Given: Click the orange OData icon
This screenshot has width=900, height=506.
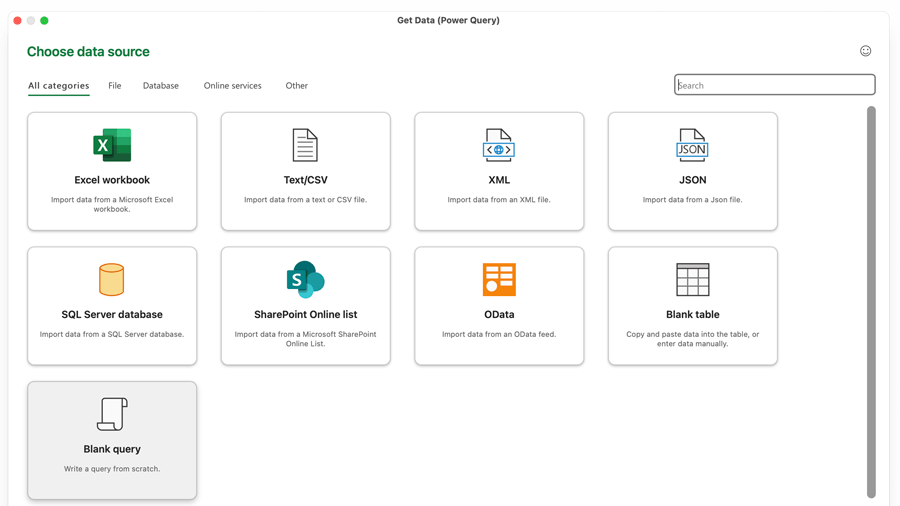Looking at the screenshot, I should pos(499,279).
